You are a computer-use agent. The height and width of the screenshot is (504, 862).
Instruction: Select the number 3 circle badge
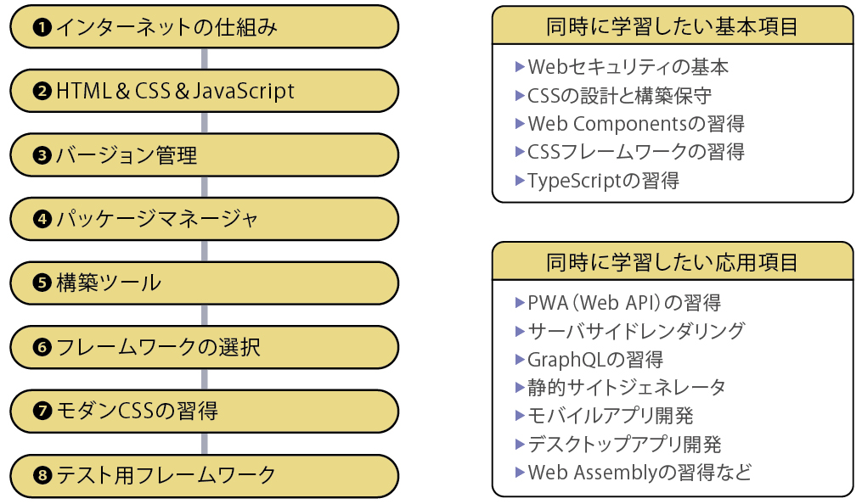pyautogui.click(x=42, y=156)
